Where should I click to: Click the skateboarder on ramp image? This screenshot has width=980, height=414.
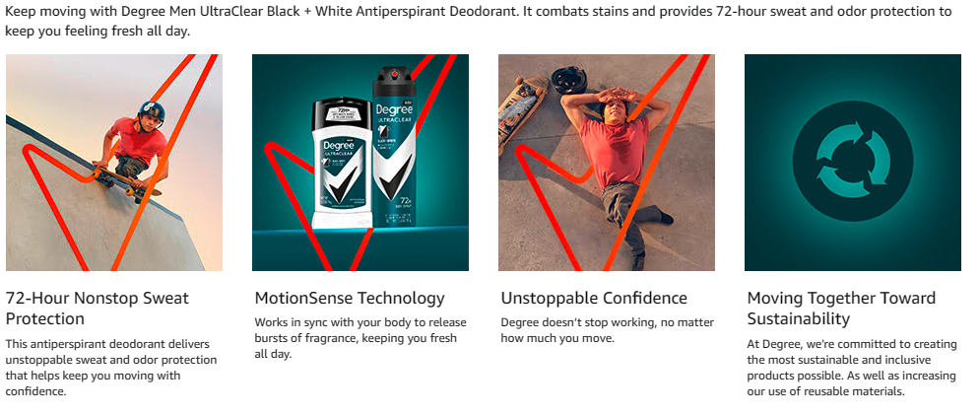[x=114, y=163]
